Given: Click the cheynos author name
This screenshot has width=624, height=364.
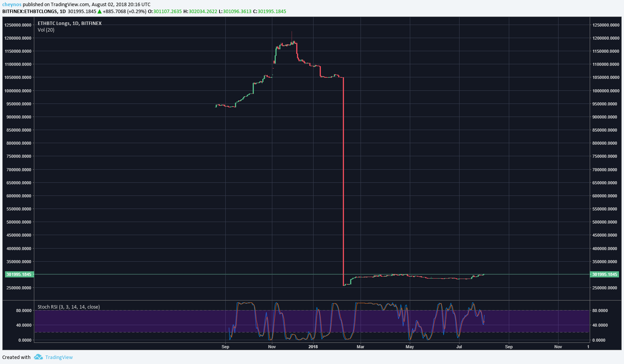Looking at the screenshot, I should 12,5.
